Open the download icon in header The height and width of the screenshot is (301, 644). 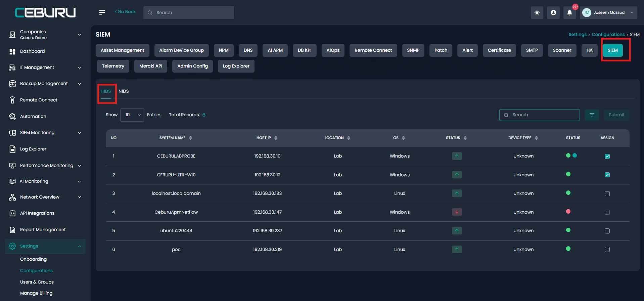pos(553,12)
